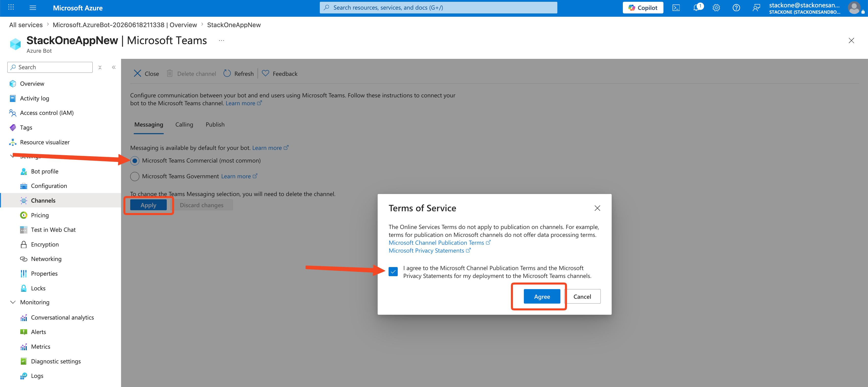The width and height of the screenshot is (868, 387).
Task: Close the blade with top-right X
Action: pyautogui.click(x=851, y=41)
